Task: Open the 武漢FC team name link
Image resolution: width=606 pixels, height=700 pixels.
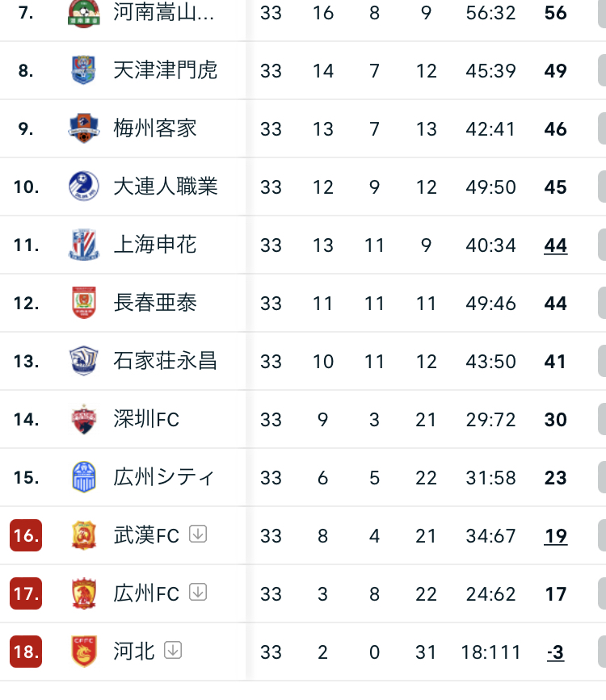Action: pos(146,535)
